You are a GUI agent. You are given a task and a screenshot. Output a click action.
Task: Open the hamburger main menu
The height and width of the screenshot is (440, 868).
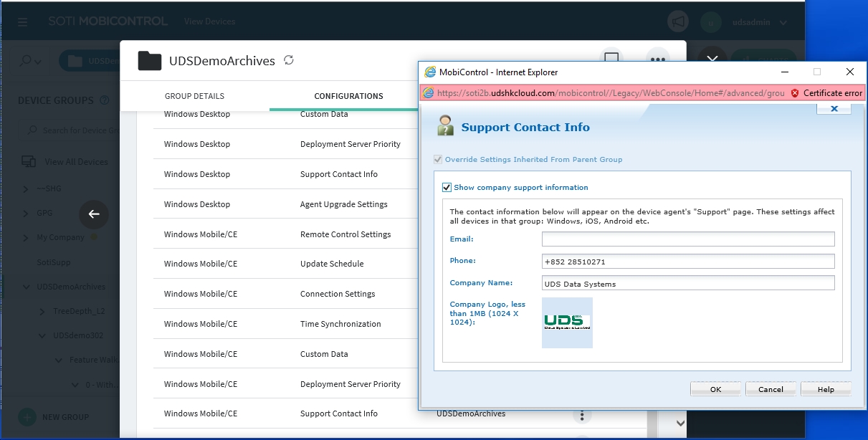click(23, 22)
